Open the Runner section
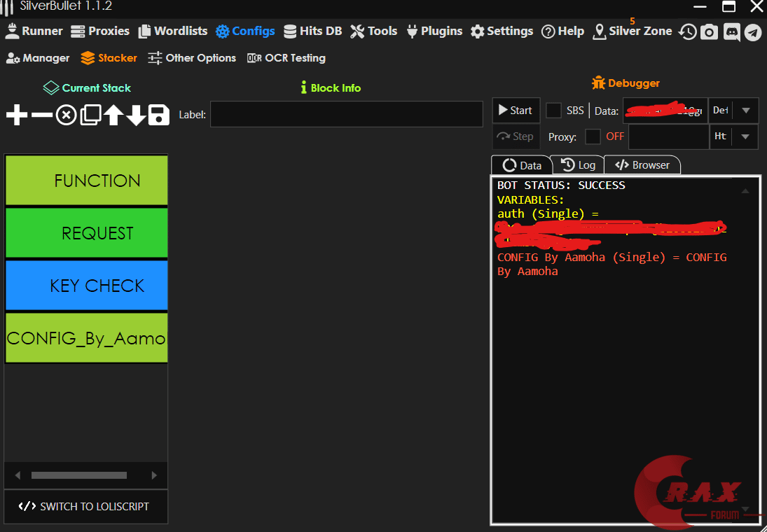The width and height of the screenshot is (767, 532). [x=34, y=31]
